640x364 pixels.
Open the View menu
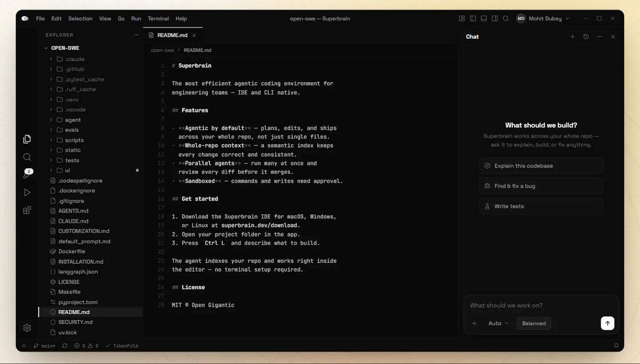coord(105,18)
